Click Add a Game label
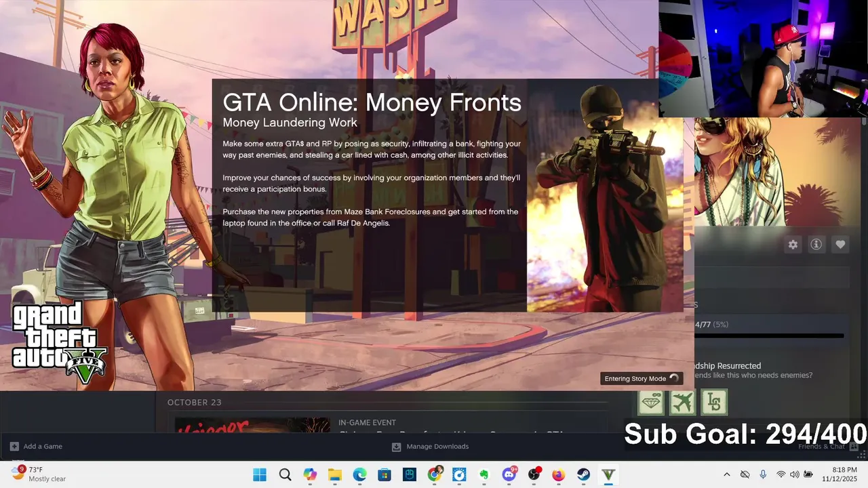This screenshot has width=868, height=488. pyautogui.click(x=43, y=447)
